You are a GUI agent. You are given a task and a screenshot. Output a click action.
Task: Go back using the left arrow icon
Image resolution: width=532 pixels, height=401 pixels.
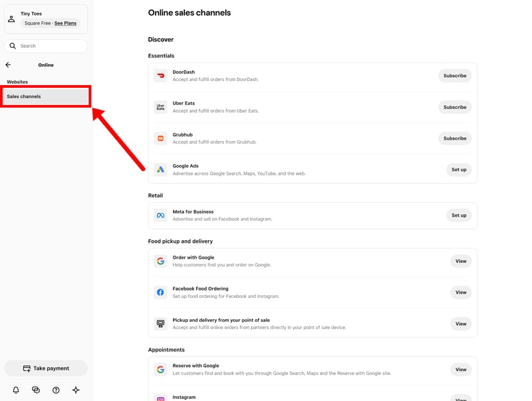click(x=9, y=65)
